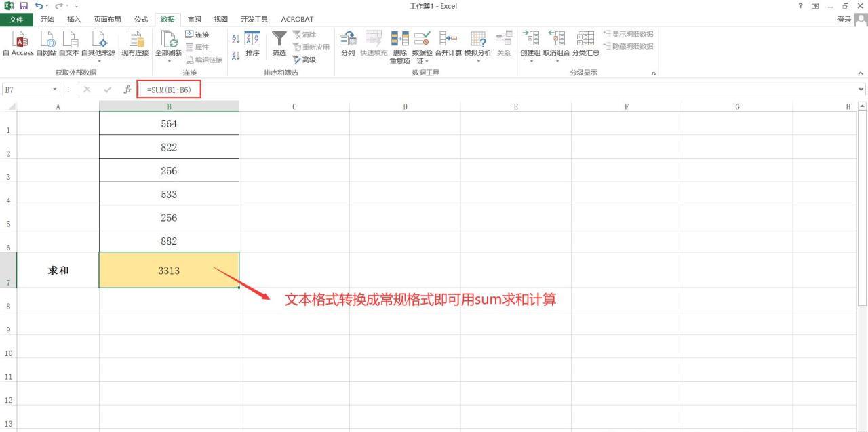Switch to the Home (开始) tab

point(47,20)
